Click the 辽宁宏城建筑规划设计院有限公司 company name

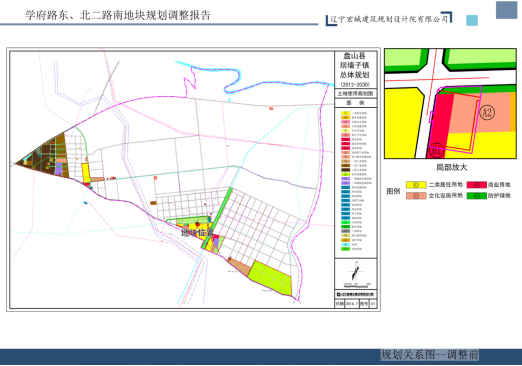pos(389,19)
